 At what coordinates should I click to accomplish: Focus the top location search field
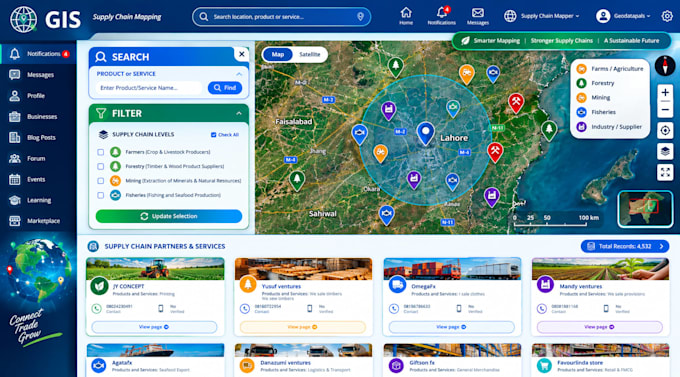pos(281,17)
